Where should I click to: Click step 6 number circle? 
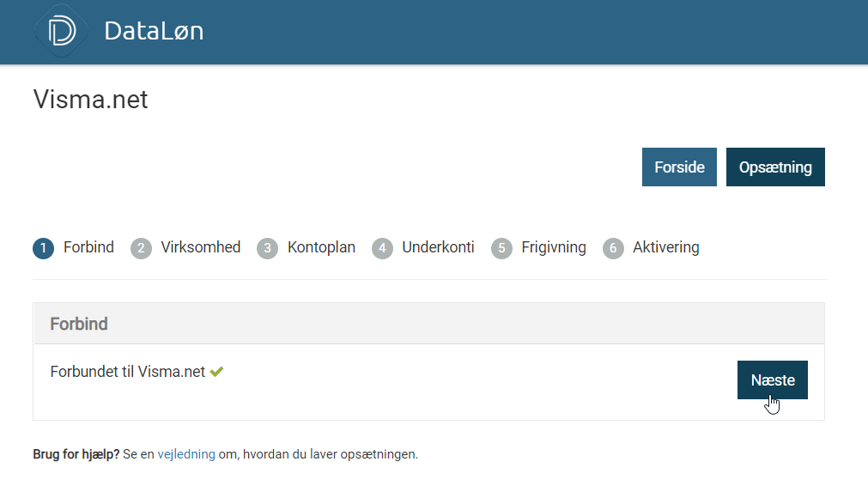click(x=613, y=248)
